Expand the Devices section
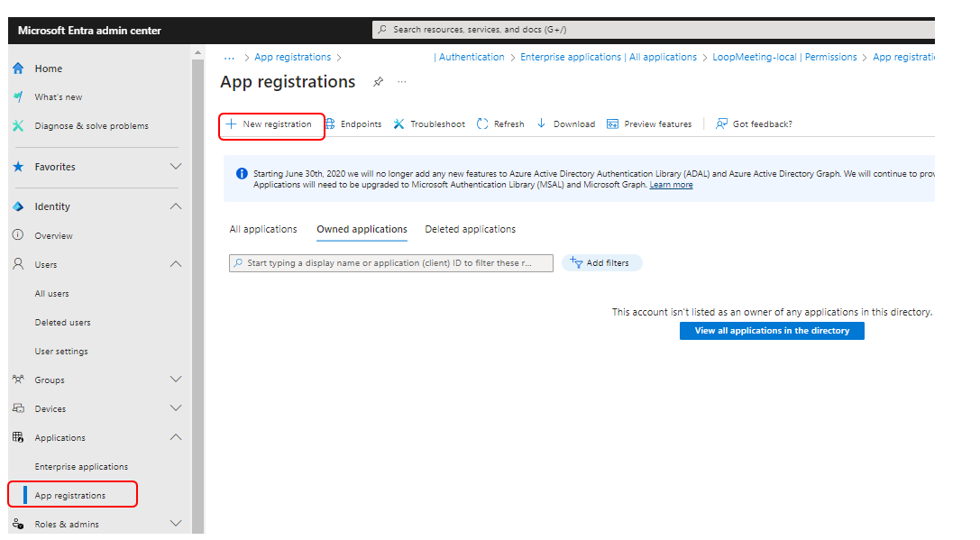Screen dimensions: 980x540 (x=176, y=408)
